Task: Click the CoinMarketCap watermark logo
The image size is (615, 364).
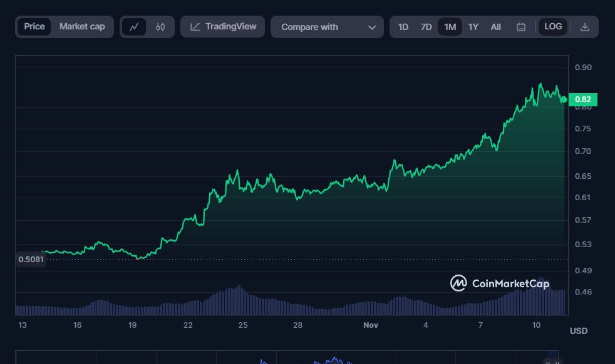Action: point(458,283)
